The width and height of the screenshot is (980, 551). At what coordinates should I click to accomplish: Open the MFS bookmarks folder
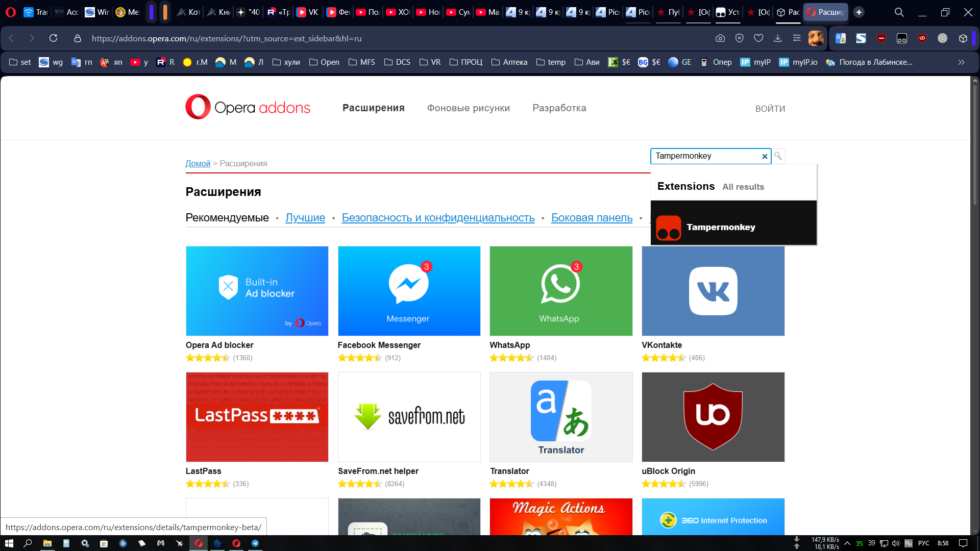tap(362, 62)
